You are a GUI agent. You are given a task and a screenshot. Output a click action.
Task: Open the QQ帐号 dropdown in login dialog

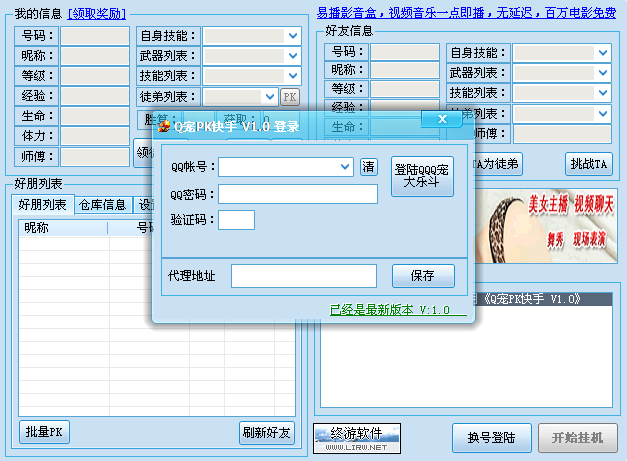pos(345,167)
